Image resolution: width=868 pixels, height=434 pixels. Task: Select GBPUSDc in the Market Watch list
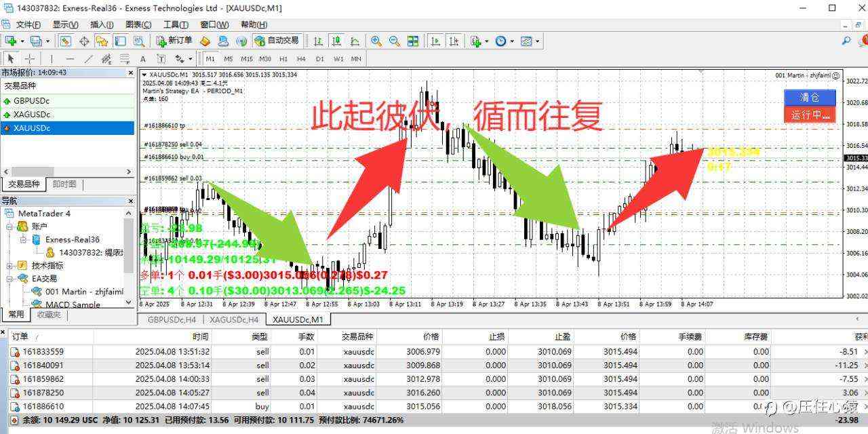pos(68,100)
